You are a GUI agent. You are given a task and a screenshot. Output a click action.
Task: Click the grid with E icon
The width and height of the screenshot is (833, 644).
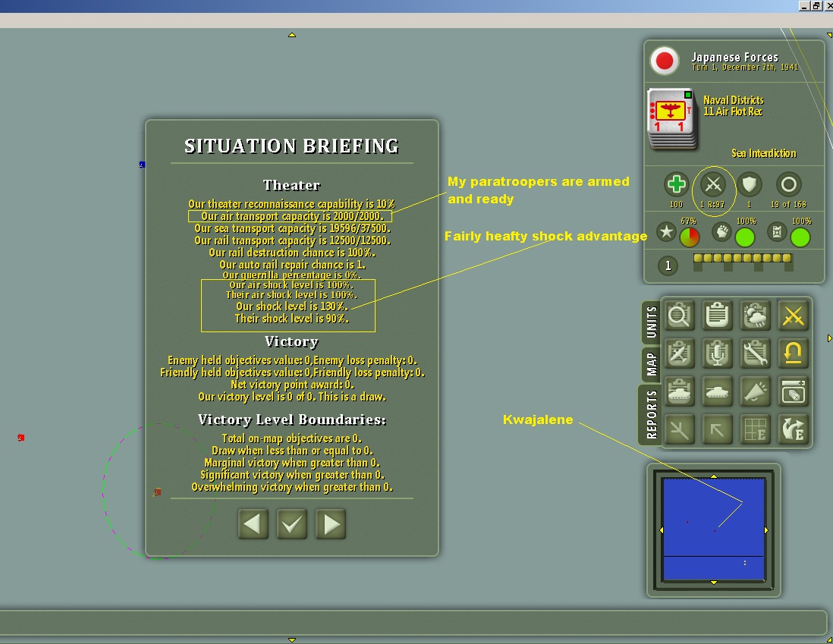[756, 429]
